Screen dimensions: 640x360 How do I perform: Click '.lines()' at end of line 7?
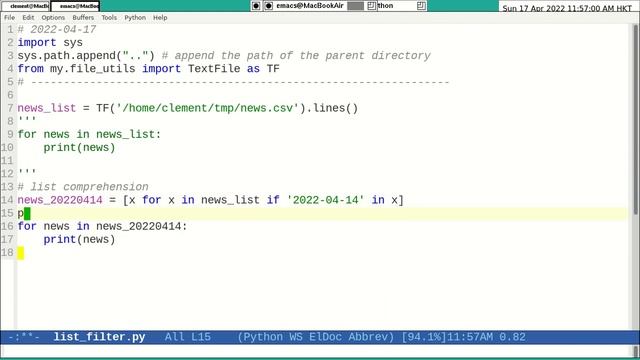[x=332, y=108]
